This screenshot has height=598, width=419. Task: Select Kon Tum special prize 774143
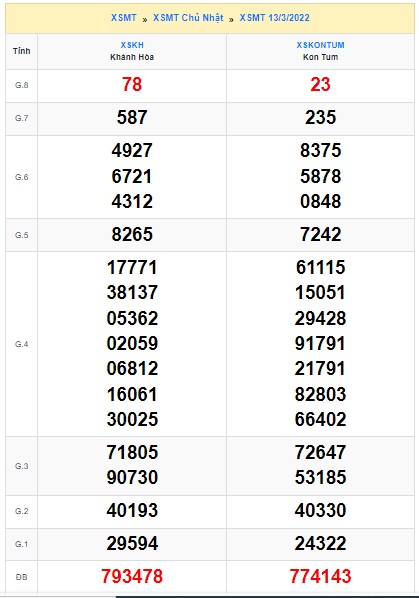pos(320,576)
